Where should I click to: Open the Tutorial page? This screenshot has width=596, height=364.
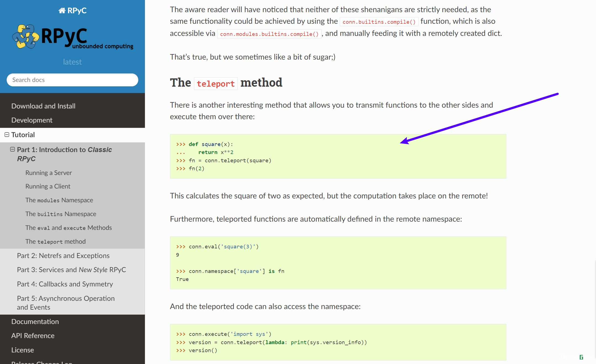tap(23, 135)
